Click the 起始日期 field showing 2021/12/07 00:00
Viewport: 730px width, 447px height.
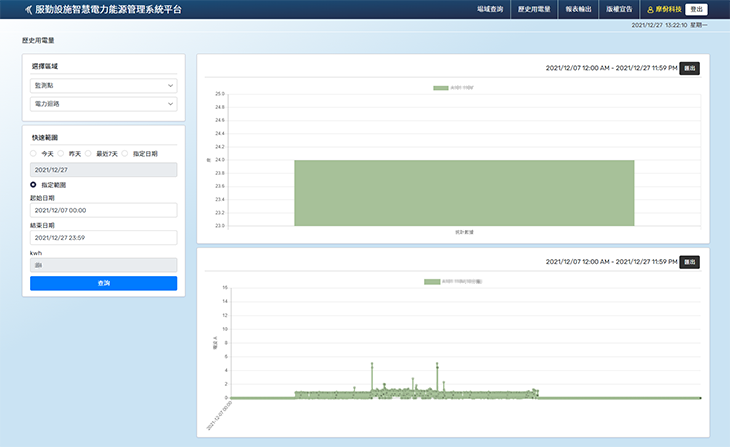tap(103, 210)
